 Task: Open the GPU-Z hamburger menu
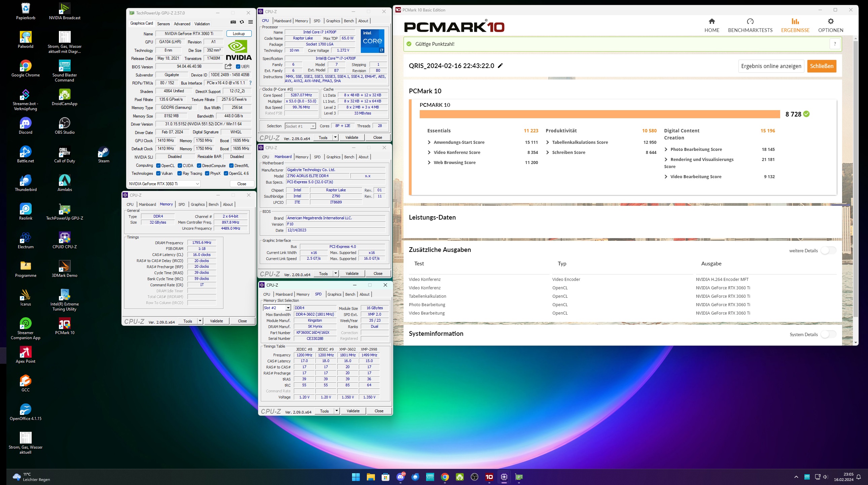(x=251, y=22)
